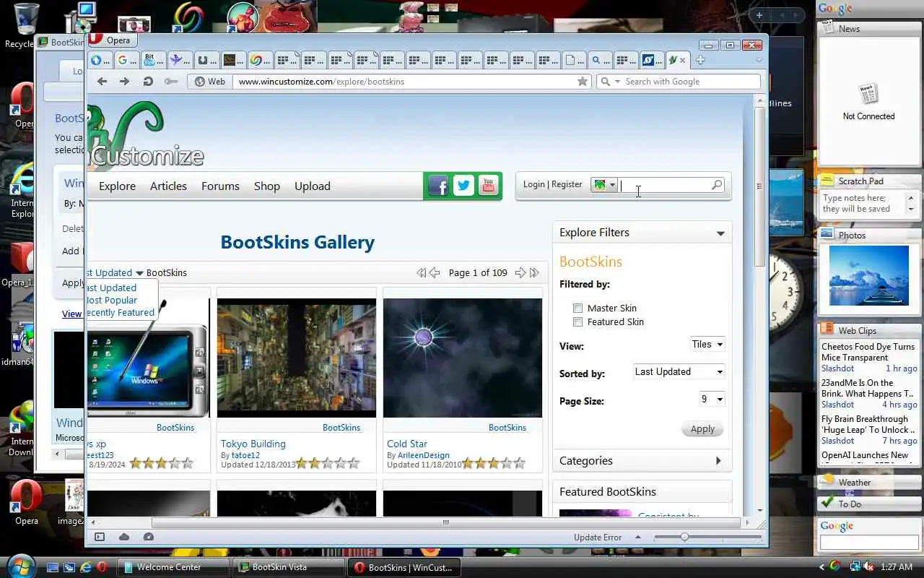Go to next gallery page arrow
This screenshot has width=924, height=578.
point(520,272)
